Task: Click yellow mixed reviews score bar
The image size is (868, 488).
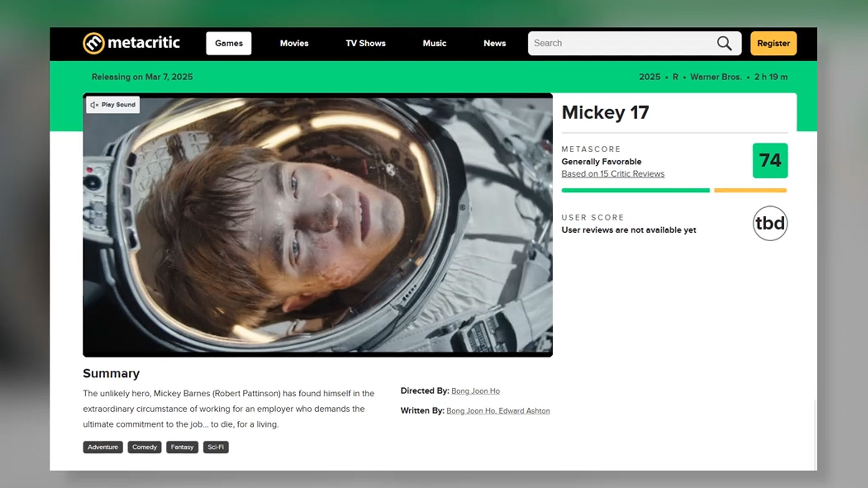Action: [750, 191]
